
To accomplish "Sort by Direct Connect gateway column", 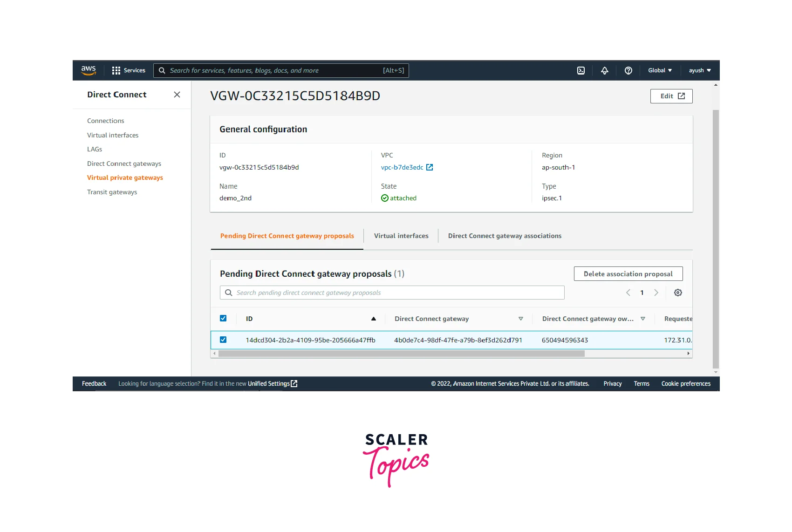I will 520,319.
